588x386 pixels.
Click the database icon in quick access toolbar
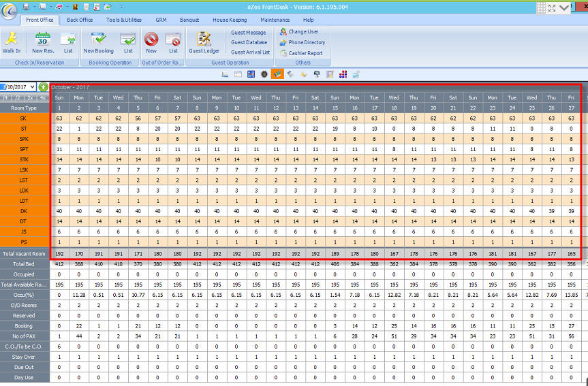tap(25, 7)
